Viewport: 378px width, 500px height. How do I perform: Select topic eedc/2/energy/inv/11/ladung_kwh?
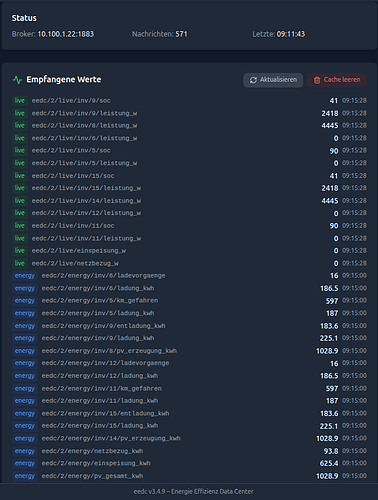(x=100, y=401)
